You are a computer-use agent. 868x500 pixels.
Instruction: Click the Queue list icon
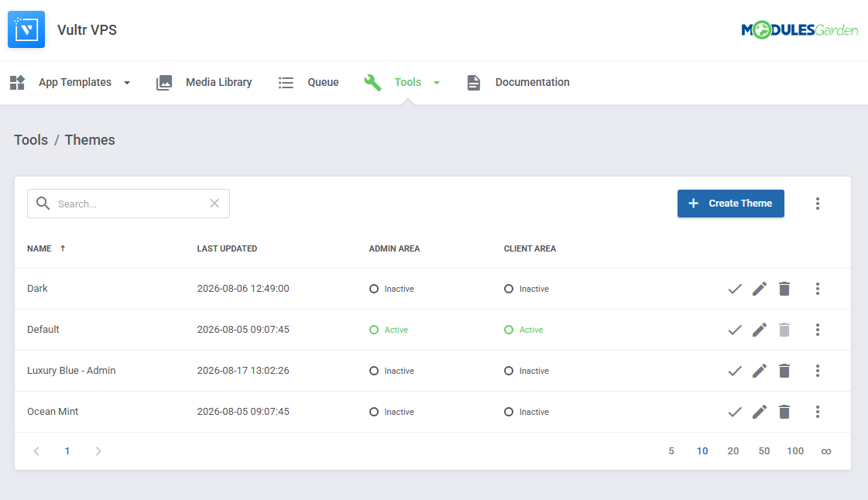coord(286,82)
